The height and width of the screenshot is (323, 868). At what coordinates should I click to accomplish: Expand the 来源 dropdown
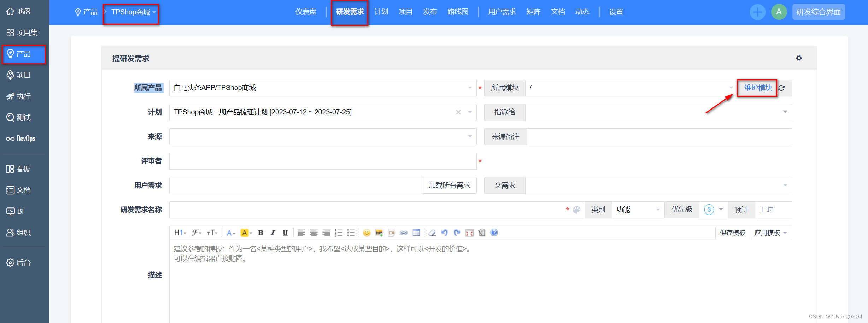(470, 137)
